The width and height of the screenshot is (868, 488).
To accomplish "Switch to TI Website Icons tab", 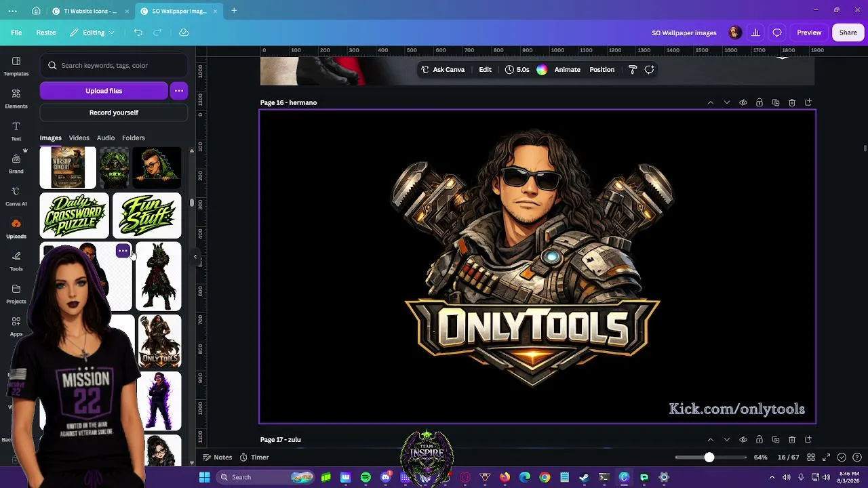I will tap(90, 11).
